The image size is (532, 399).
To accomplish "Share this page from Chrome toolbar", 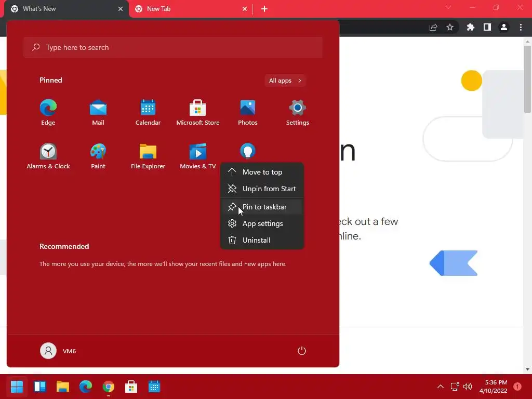I will point(433,28).
